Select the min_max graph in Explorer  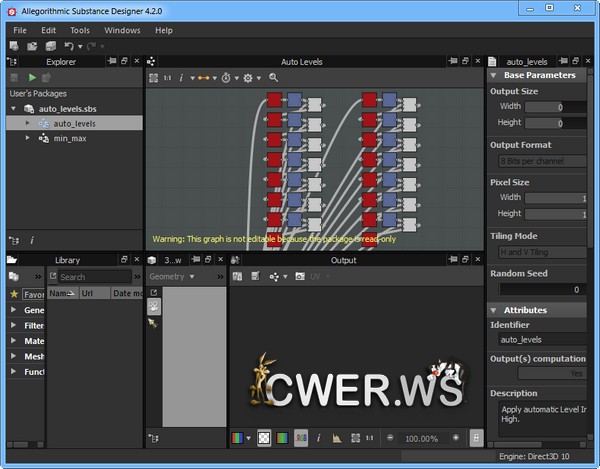(70, 138)
